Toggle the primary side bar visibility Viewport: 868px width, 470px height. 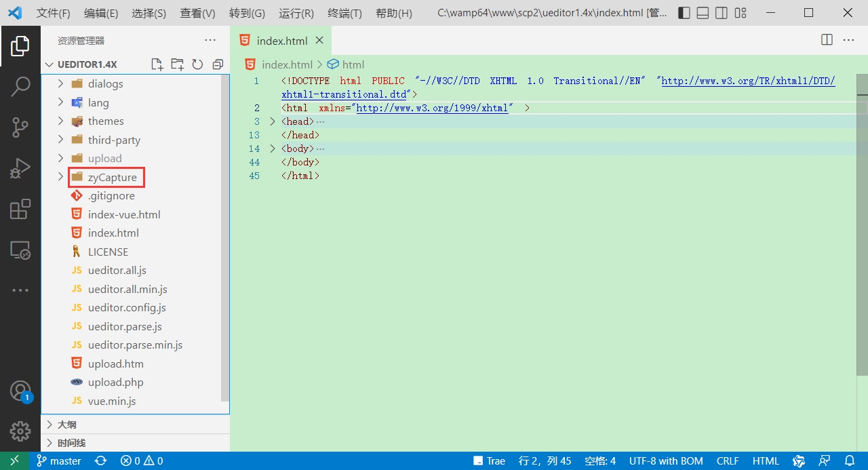click(x=684, y=13)
